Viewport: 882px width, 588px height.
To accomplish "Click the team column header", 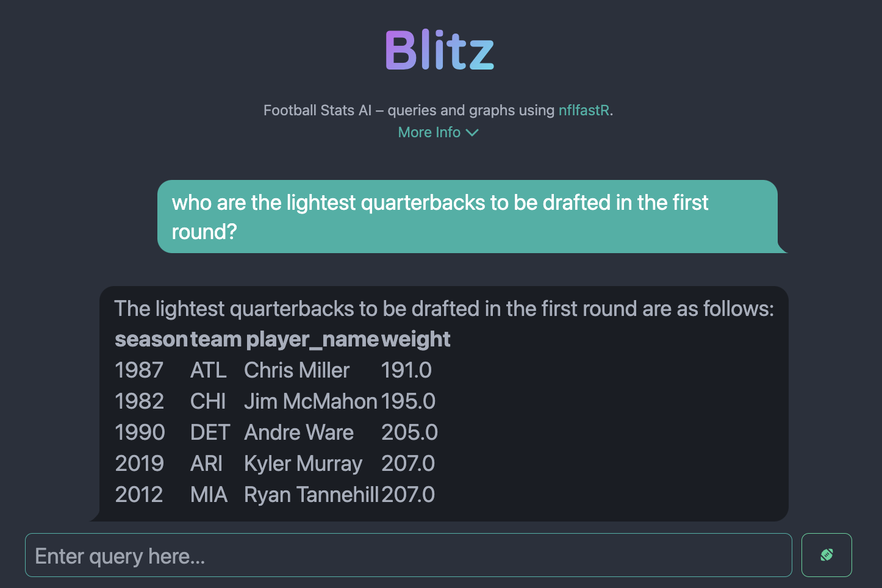I will click(216, 339).
